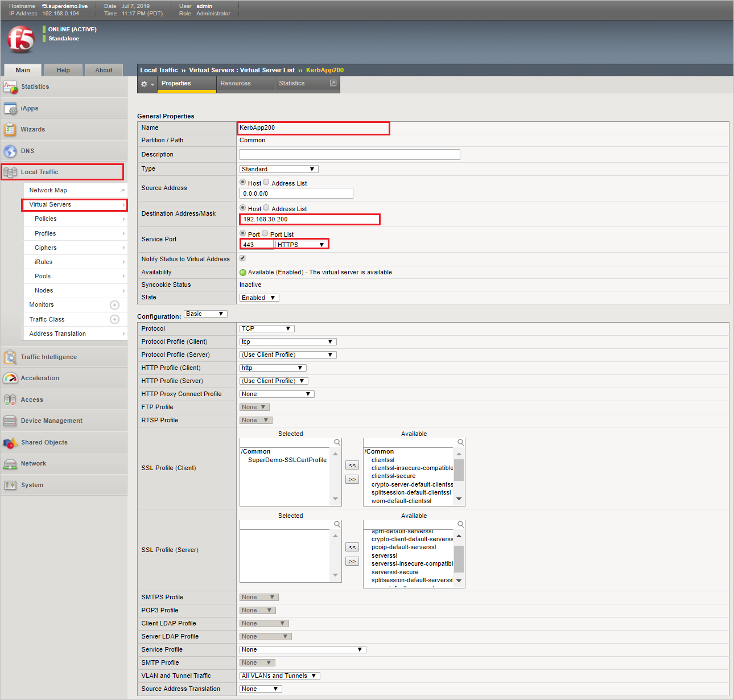Click search icon in SSL Server Available list
Viewport: 734px width, 700px height.
[461, 525]
